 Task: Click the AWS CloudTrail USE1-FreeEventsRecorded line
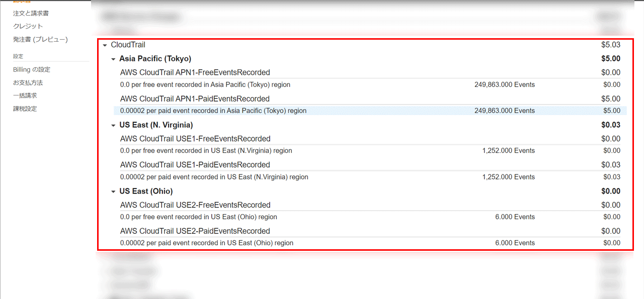tap(195, 139)
